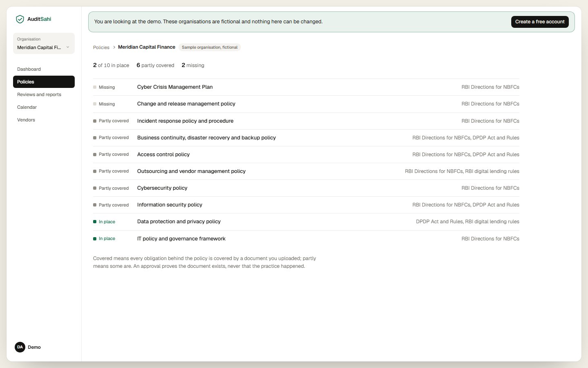Click the AuditSahi shield logo icon

[20, 19]
